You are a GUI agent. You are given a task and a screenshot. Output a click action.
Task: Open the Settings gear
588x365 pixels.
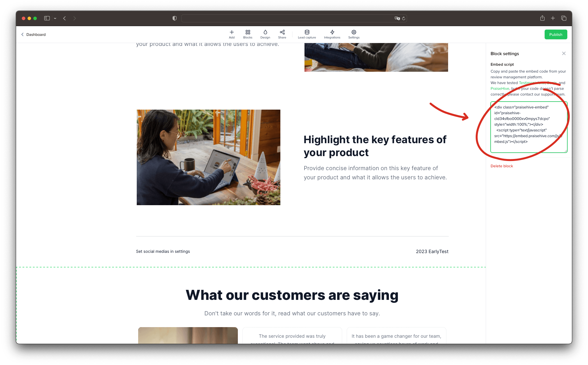tap(354, 34)
